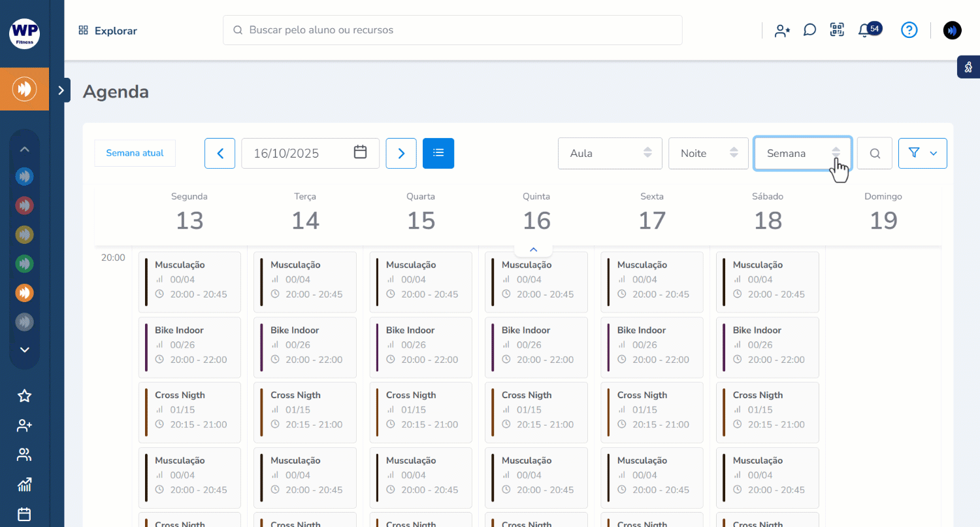
Task: Select Segunda 13 day header
Action: pos(189,212)
